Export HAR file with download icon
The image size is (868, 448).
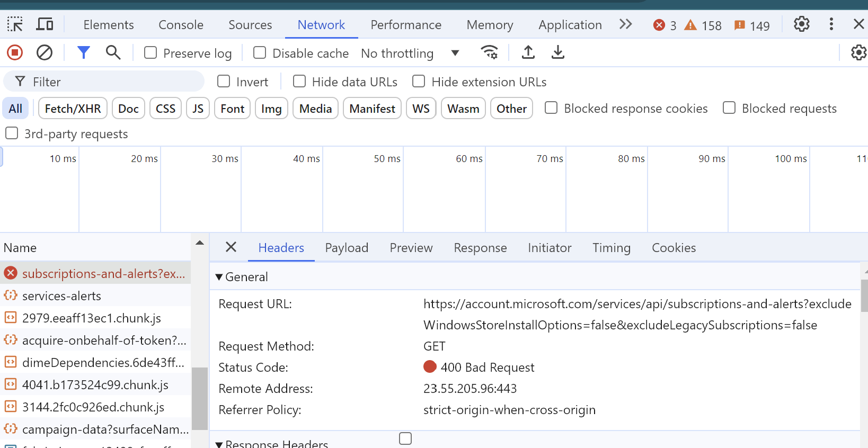pyautogui.click(x=558, y=52)
